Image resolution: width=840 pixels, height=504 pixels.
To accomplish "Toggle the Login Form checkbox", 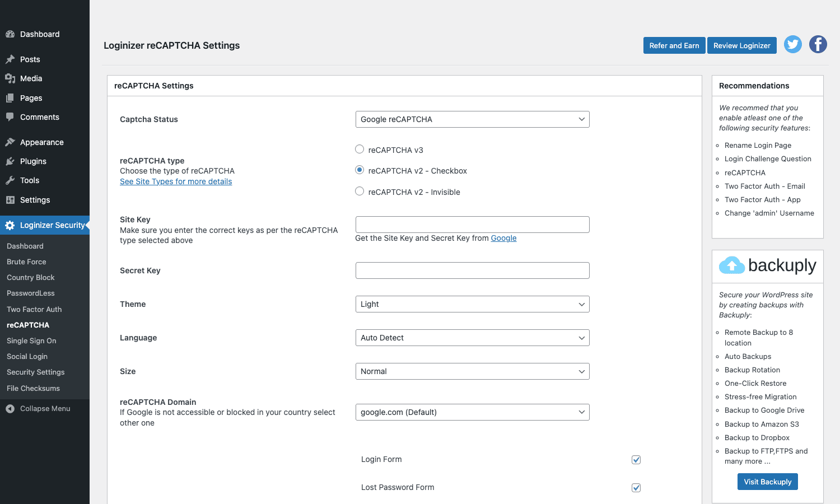I will point(636,460).
